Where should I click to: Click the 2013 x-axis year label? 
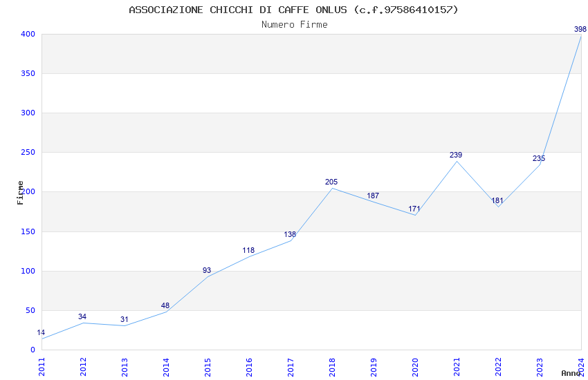tap(125, 368)
